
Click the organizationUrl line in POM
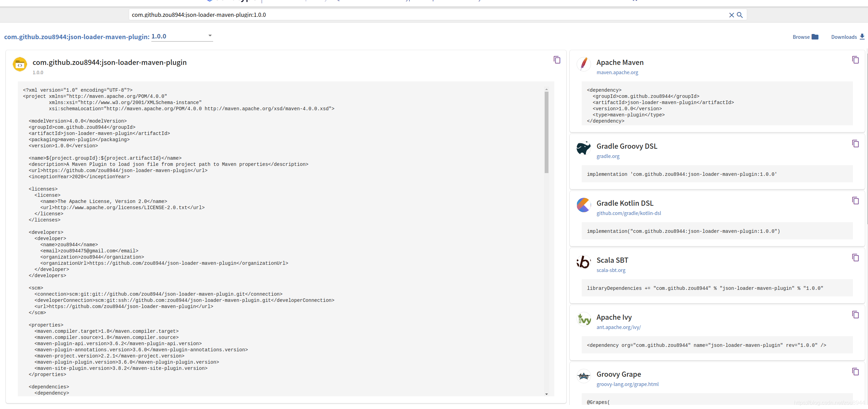click(164, 263)
